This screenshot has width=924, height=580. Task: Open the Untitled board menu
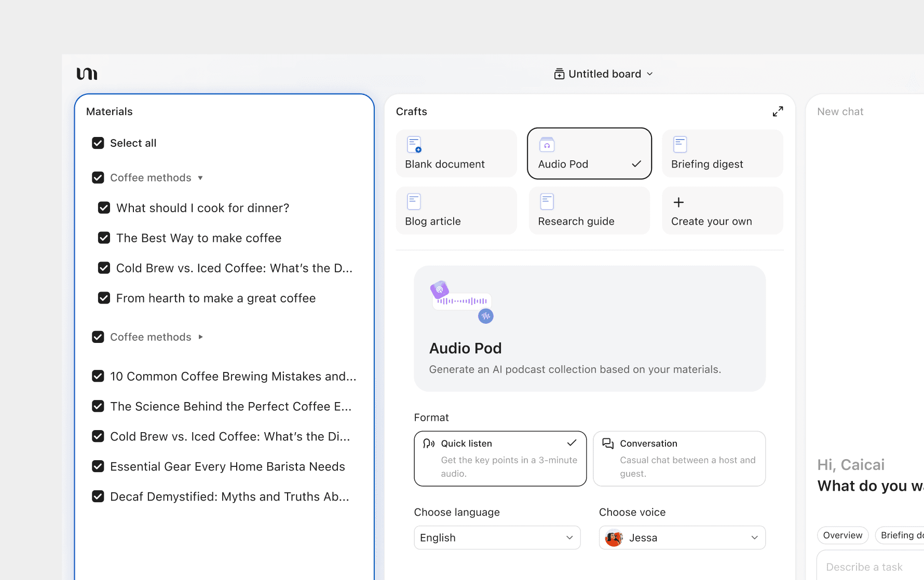(604, 74)
